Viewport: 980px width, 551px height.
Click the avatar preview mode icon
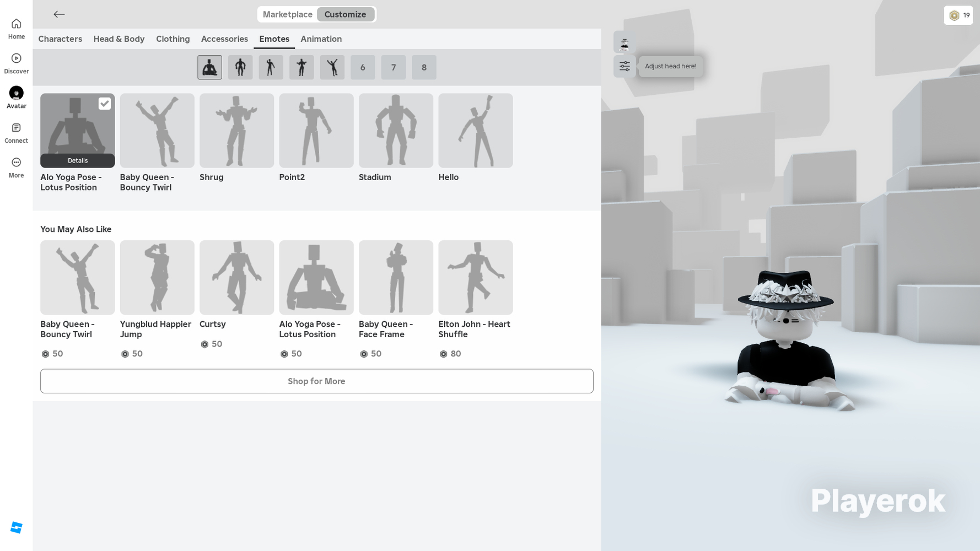pos(624,42)
